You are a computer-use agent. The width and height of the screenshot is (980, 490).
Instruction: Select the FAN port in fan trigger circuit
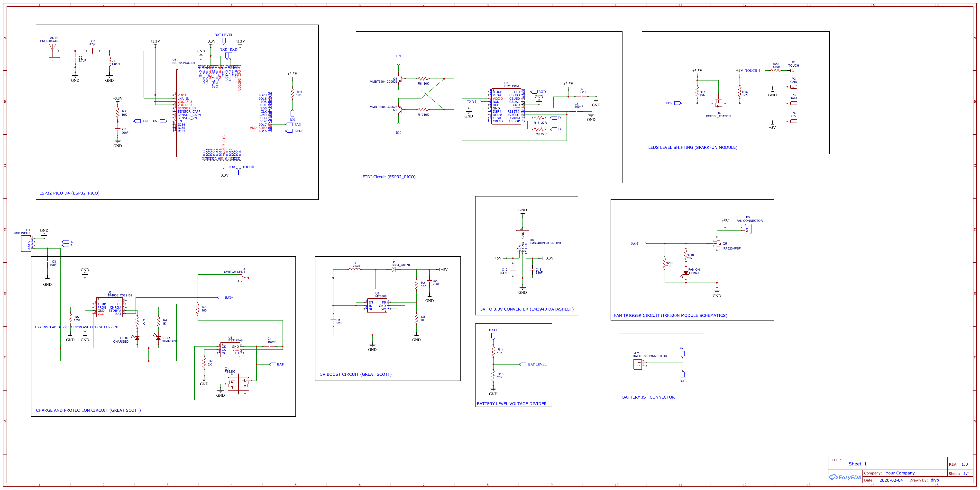click(643, 243)
